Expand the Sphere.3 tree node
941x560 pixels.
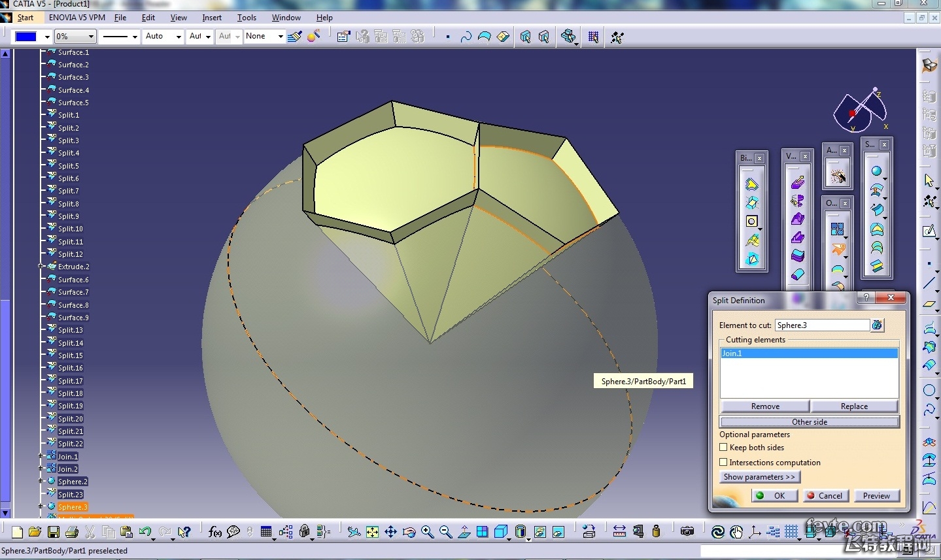(41, 506)
